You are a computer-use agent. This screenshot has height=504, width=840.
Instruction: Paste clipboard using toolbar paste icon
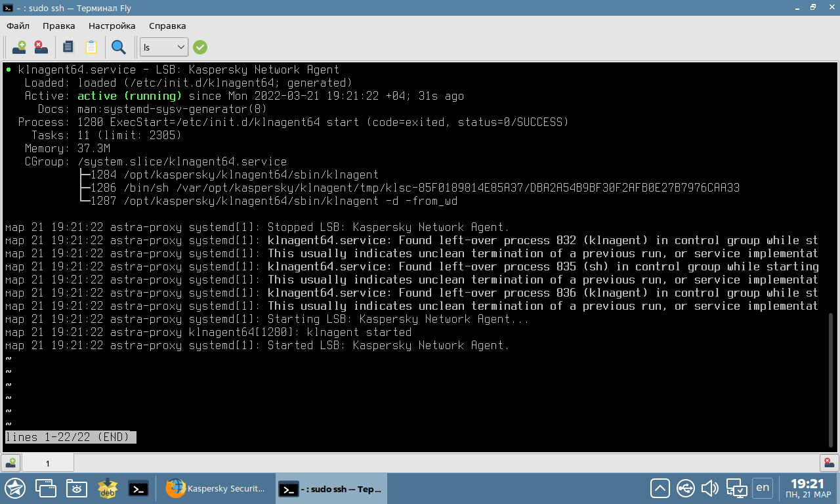pyautogui.click(x=91, y=47)
